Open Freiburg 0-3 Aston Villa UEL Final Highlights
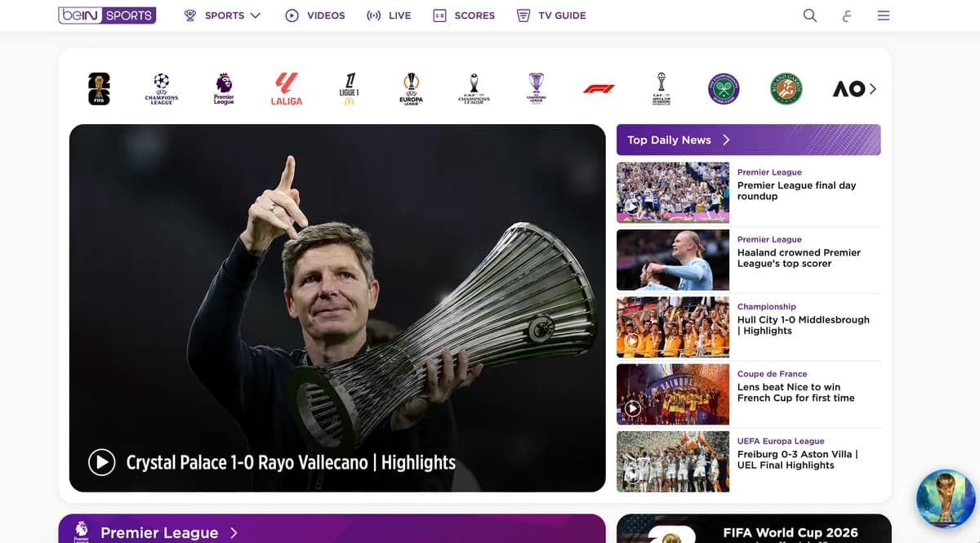Image resolution: width=980 pixels, height=543 pixels. pyautogui.click(x=797, y=460)
